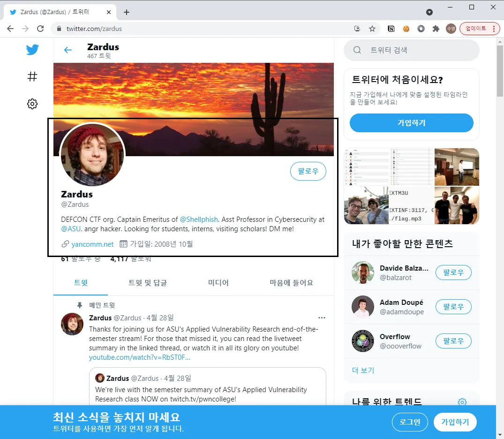
Task: Open the youtube.com/watch link in pinned tweet
Action: click(140, 357)
